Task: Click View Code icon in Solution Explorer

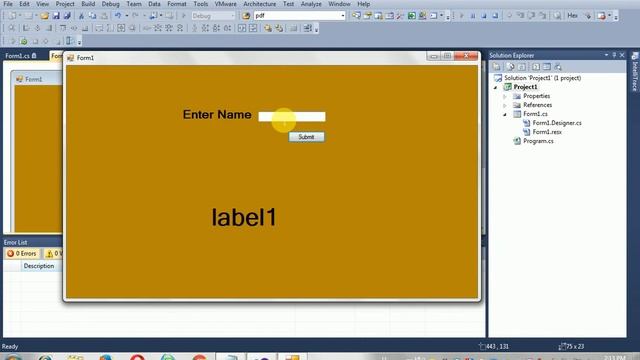Action: pos(536,67)
